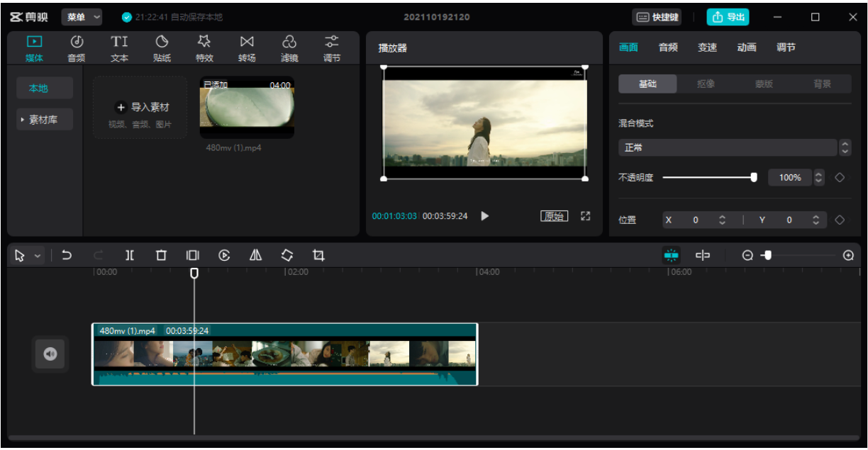Toggle opacity keyframe diamond

pyautogui.click(x=840, y=178)
